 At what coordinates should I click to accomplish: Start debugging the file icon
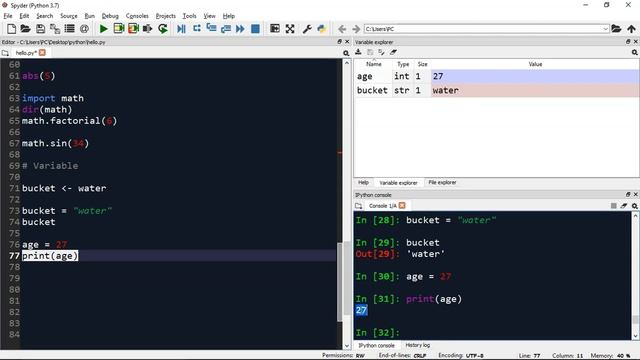181,29
